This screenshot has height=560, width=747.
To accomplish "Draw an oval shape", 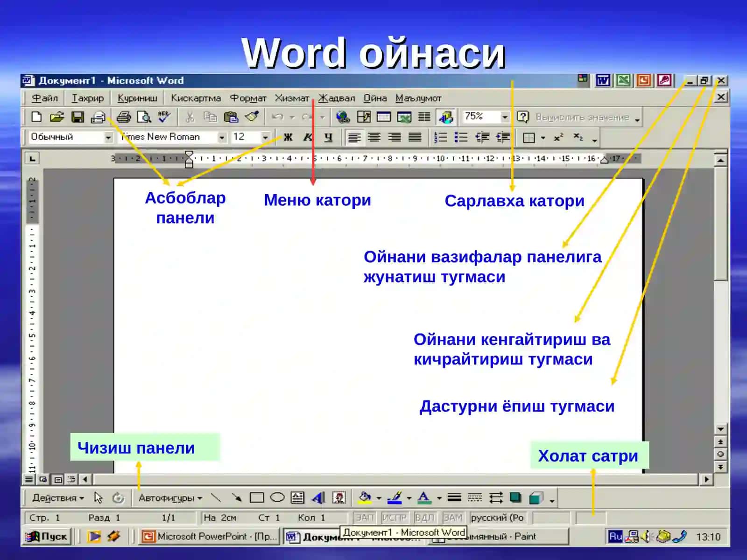I will (x=277, y=498).
